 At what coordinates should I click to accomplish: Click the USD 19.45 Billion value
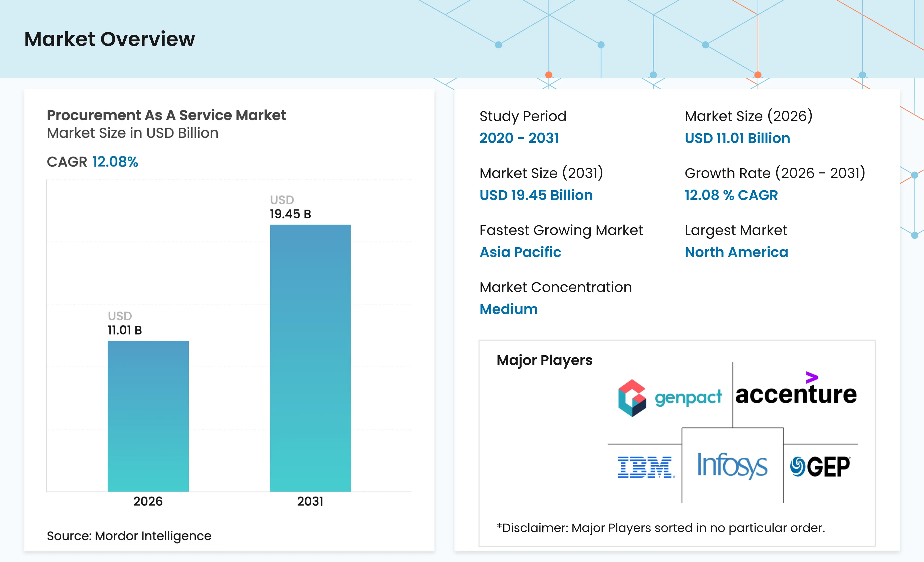tap(536, 195)
